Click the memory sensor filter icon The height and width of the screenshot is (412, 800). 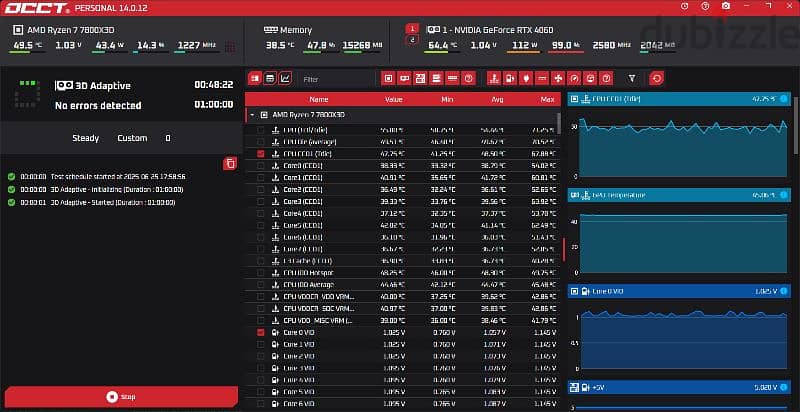(452, 79)
